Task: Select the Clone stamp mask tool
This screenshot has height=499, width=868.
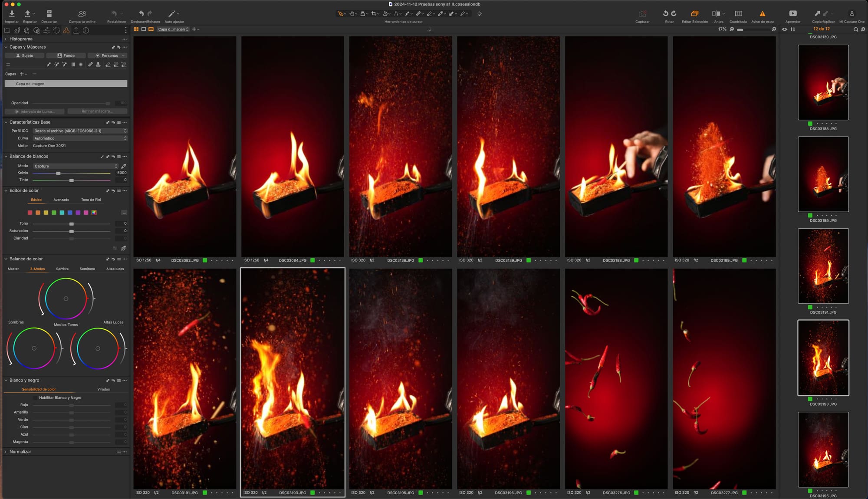Action: 98,65
